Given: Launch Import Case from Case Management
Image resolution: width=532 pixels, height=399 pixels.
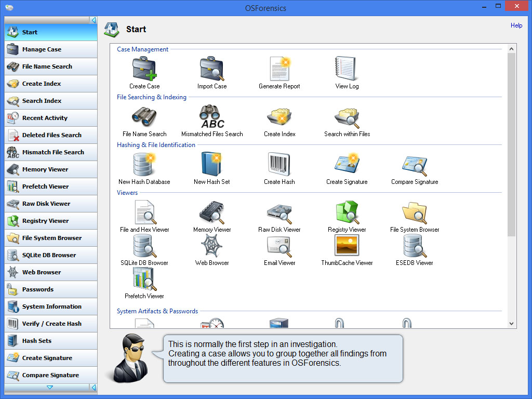Looking at the screenshot, I should point(212,69).
